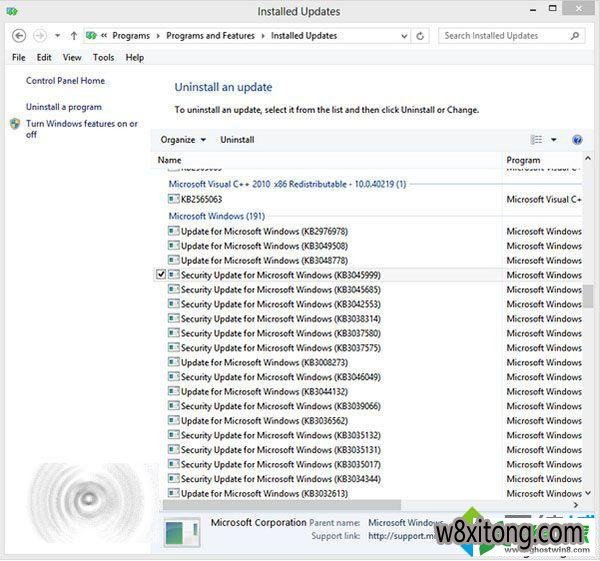Click the KB2565063 update item icon
The height and width of the screenshot is (561, 600).
click(x=174, y=199)
